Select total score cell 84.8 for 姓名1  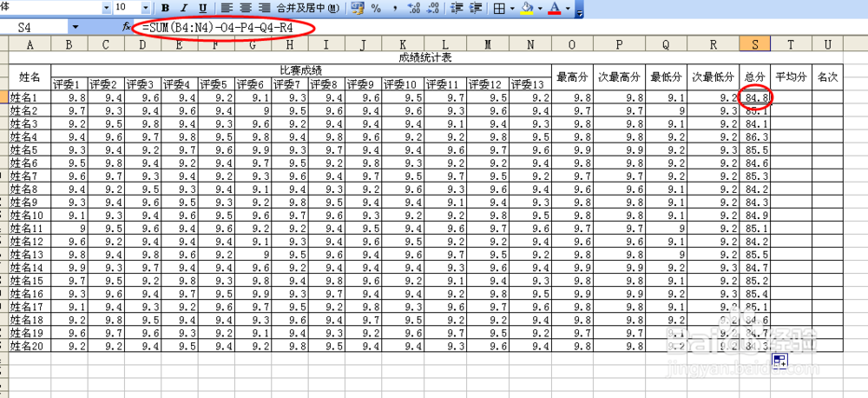[755, 97]
